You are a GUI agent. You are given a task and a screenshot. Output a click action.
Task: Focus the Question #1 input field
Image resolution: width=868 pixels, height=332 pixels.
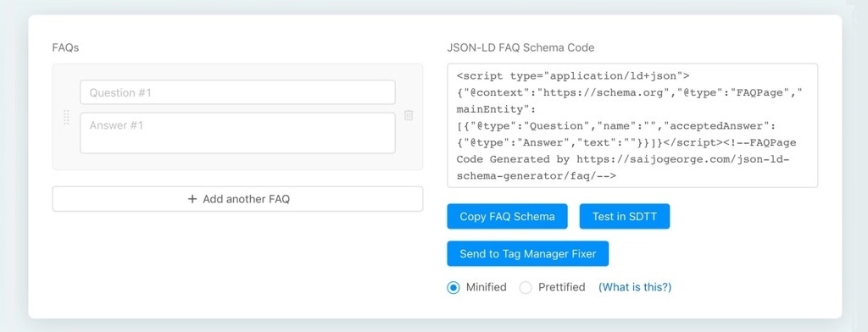pyautogui.click(x=237, y=92)
